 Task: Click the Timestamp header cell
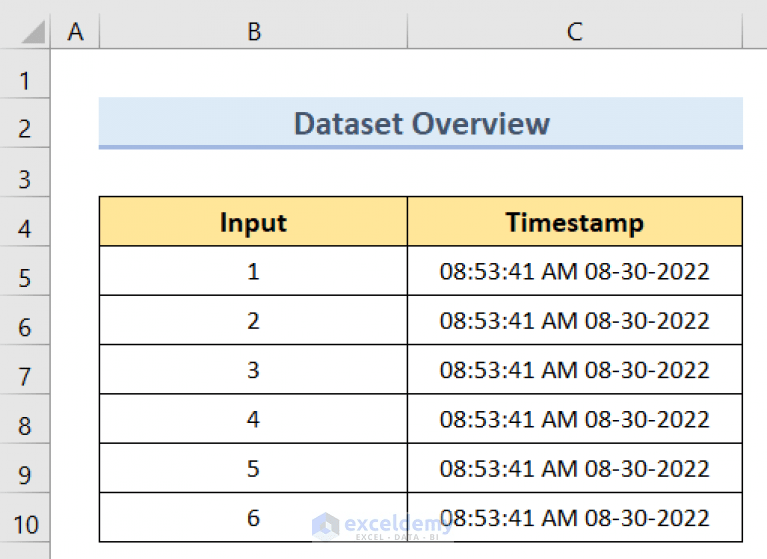(x=575, y=222)
